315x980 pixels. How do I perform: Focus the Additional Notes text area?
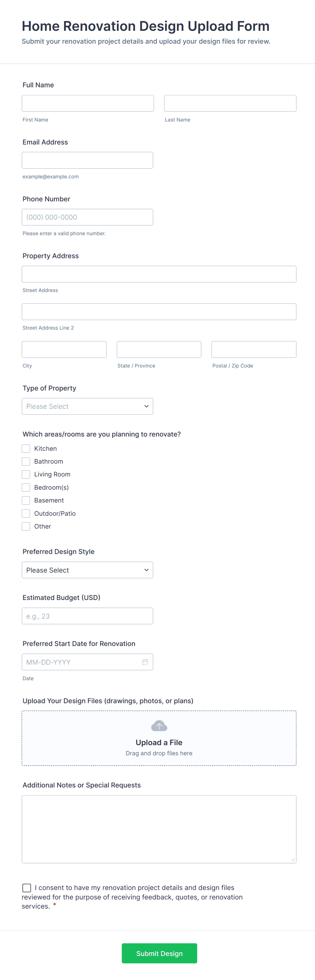click(159, 829)
